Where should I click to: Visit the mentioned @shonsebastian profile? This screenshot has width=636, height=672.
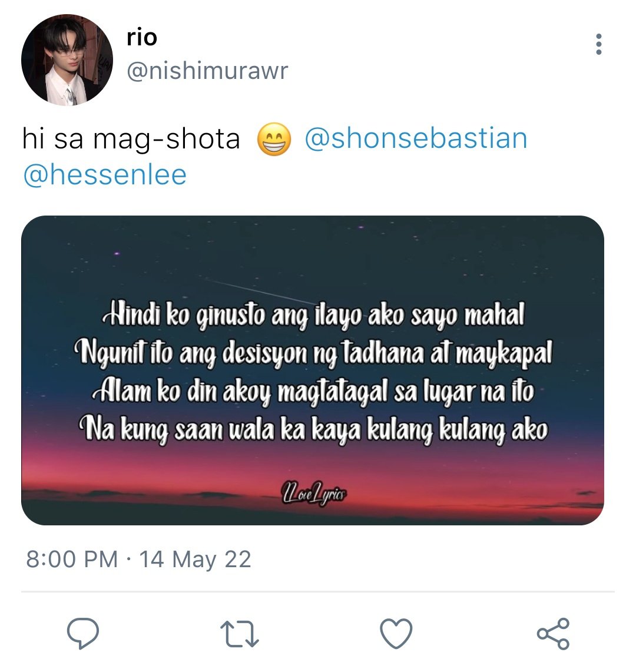pos(416,138)
